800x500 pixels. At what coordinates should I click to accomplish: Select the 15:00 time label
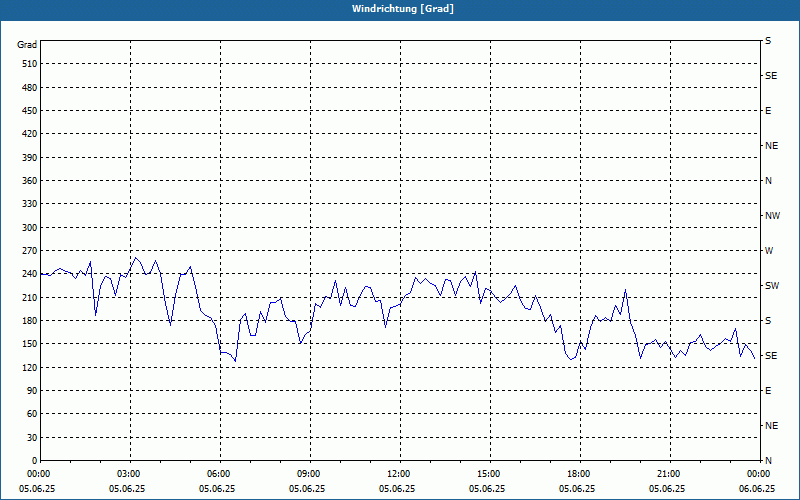click(x=488, y=474)
